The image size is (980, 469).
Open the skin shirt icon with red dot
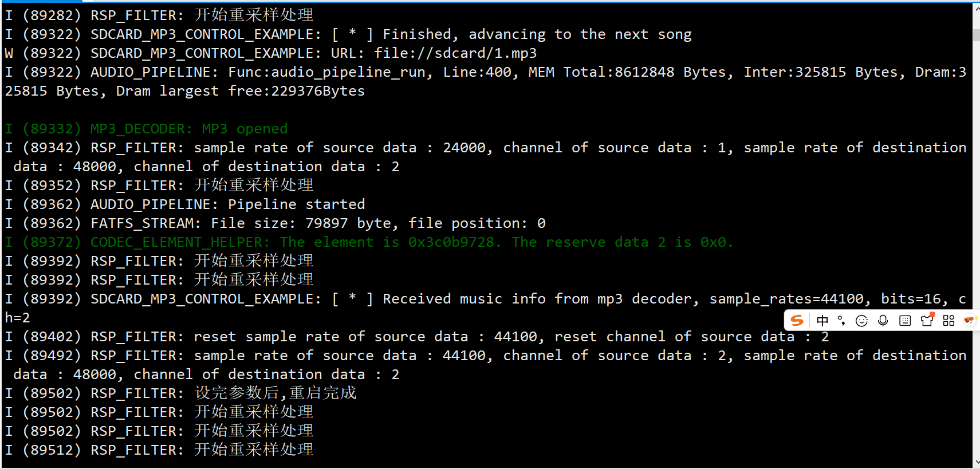927,320
